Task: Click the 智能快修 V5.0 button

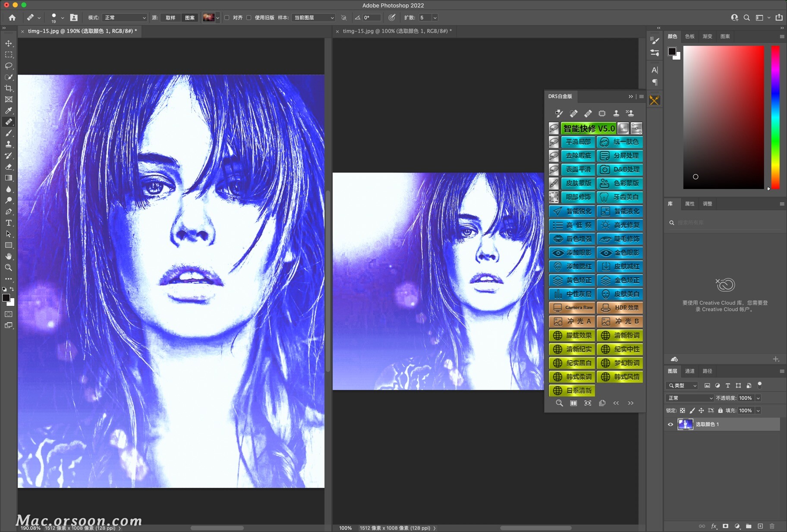Action: pos(589,129)
